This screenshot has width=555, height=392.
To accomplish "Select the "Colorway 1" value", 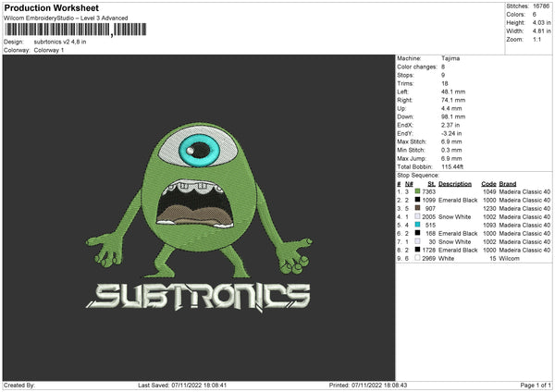I will tap(49, 50).
